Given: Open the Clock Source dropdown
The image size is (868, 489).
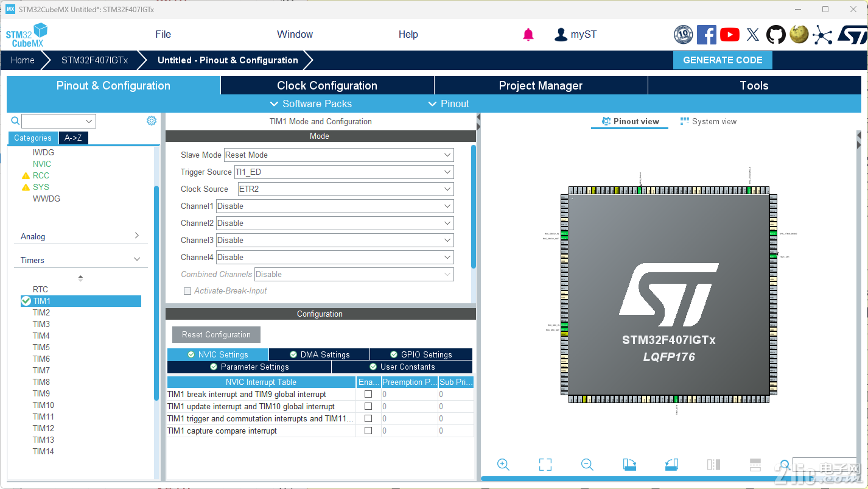Looking at the screenshot, I should 346,189.
